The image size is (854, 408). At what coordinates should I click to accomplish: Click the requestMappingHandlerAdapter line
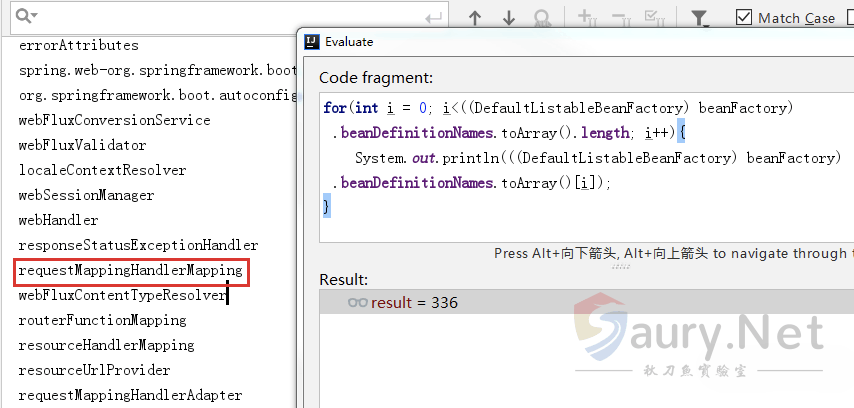[130, 395]
